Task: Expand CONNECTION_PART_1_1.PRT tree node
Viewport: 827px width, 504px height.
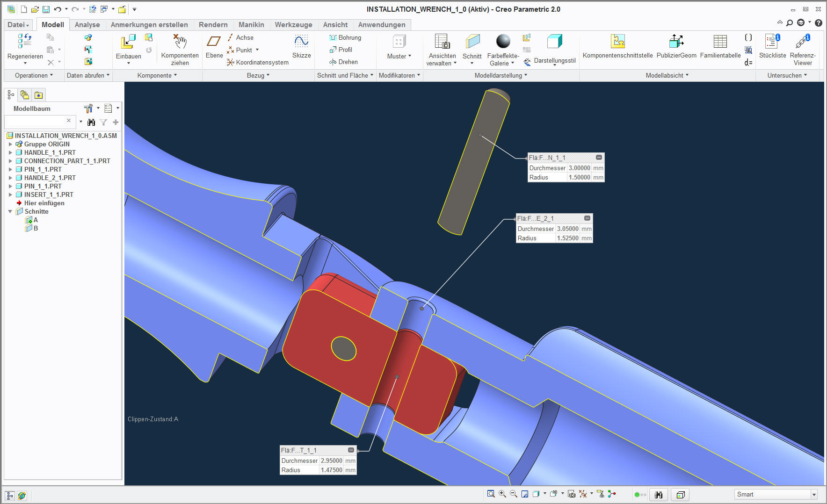Action: point(10,161)
